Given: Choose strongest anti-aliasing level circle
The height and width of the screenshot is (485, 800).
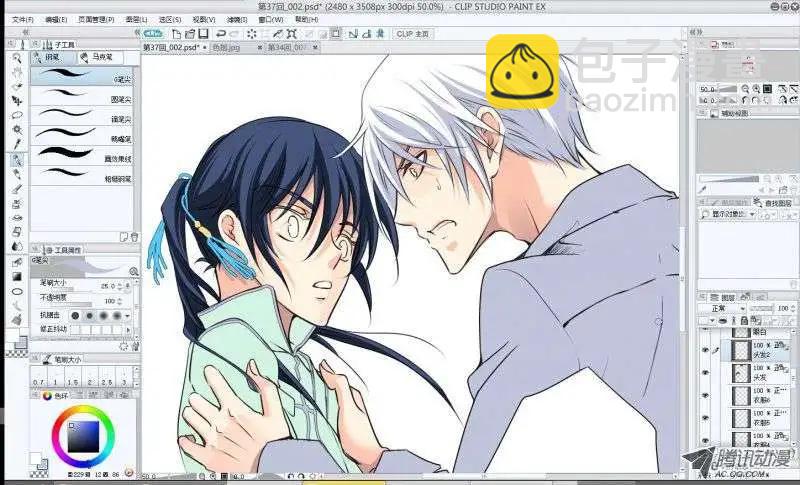Looking at the screenshot, I should [117, 316].
